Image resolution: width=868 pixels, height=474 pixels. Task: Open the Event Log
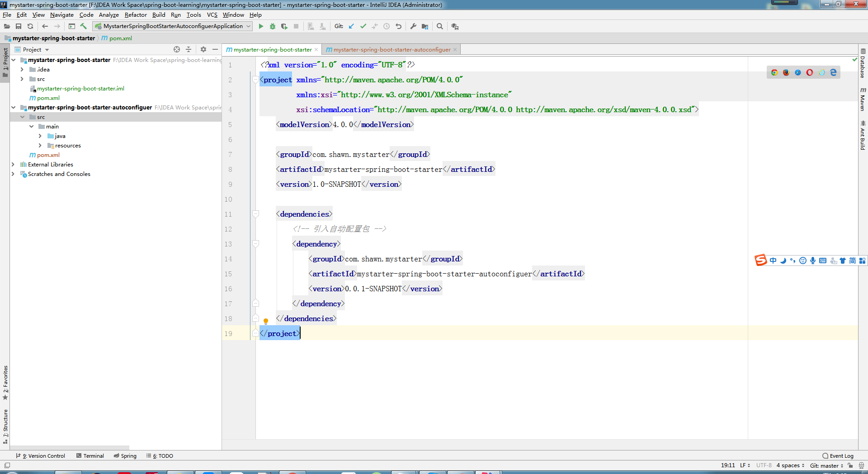tap(838, 456)
